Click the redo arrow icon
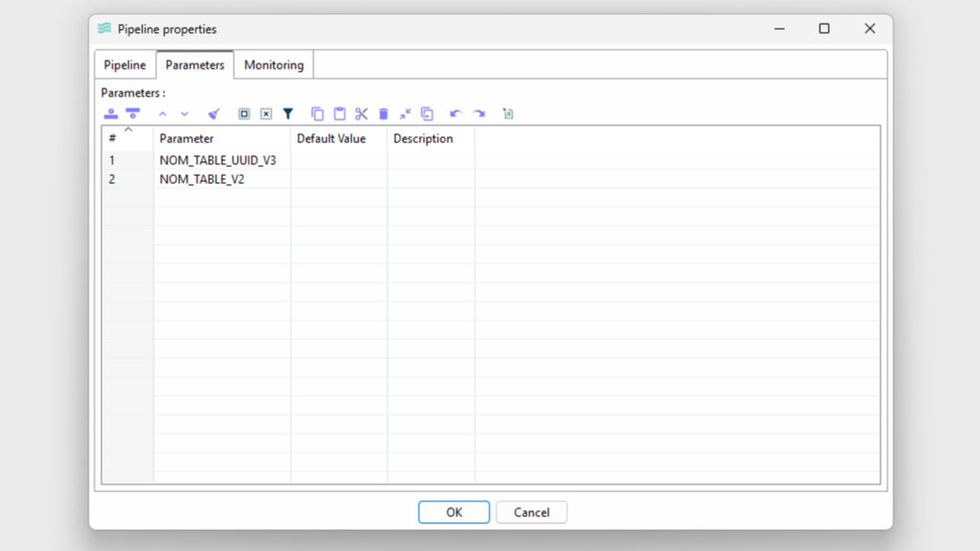This screenshot has height=551, width=980. tap(479, 114)
